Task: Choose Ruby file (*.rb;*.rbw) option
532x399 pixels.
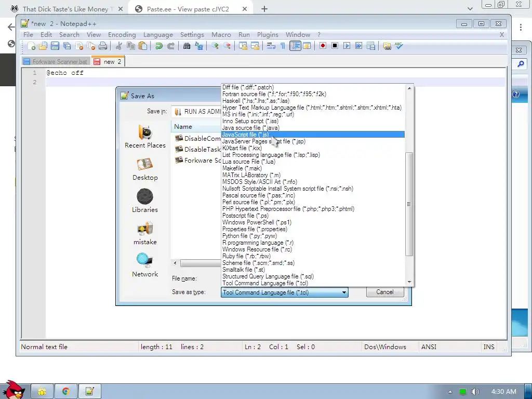Action: (x=312, y=256)
